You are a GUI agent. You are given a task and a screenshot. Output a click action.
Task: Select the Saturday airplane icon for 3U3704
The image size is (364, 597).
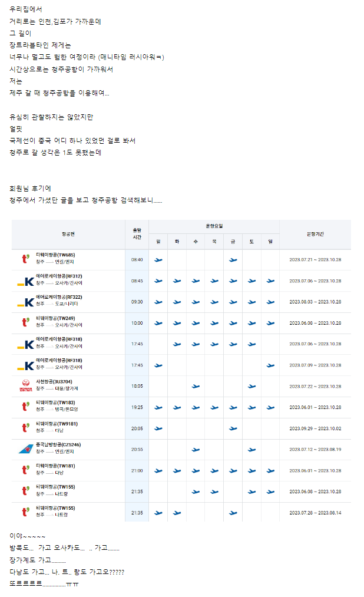(x=252, y=387)
